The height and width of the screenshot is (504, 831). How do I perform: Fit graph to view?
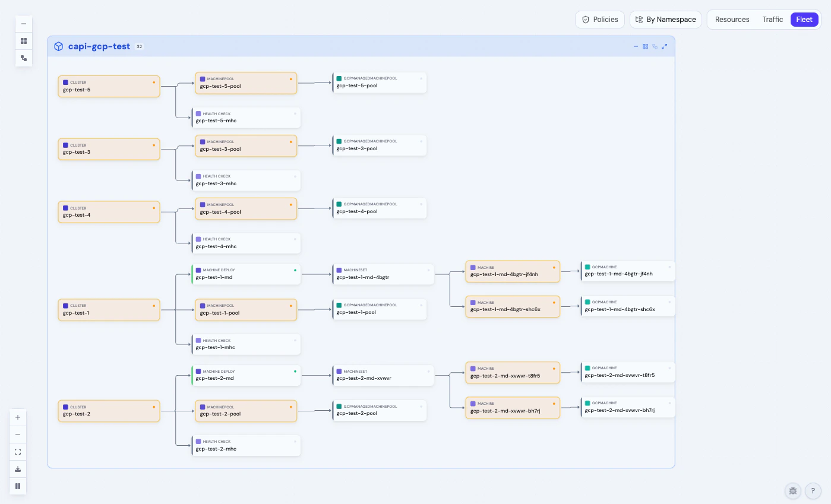point(18,452)
